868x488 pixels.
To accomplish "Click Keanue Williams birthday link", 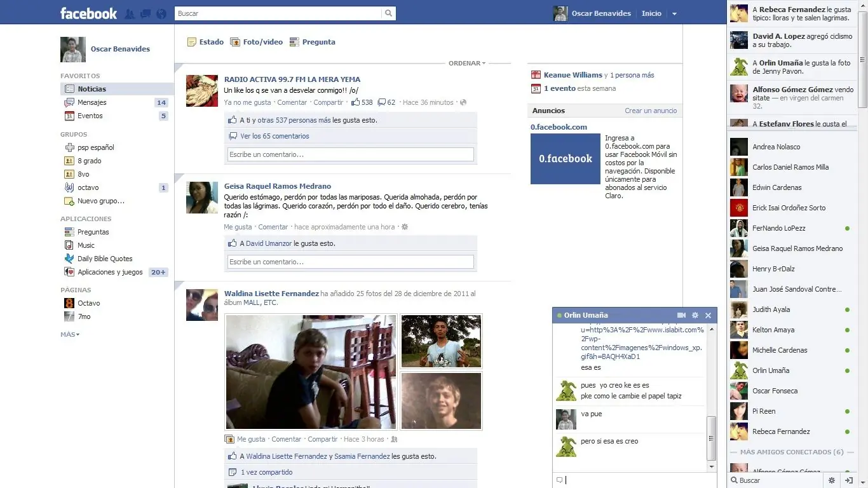I will (573, 75).
